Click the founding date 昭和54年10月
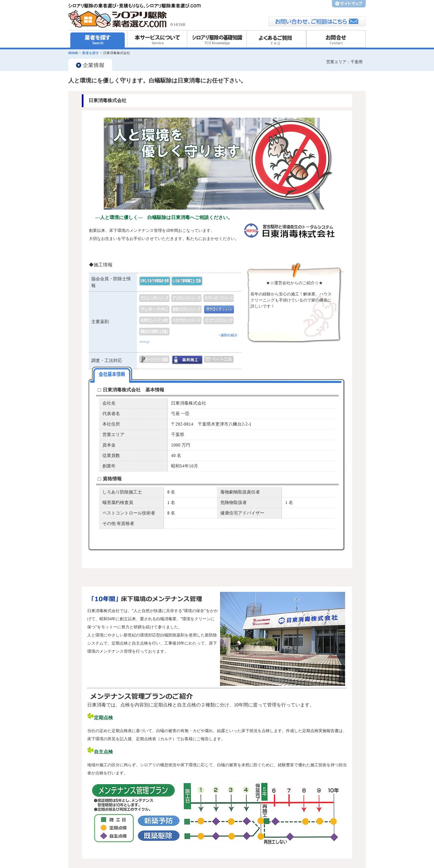The height and width of the screenshot is (868, 434). 184,466
